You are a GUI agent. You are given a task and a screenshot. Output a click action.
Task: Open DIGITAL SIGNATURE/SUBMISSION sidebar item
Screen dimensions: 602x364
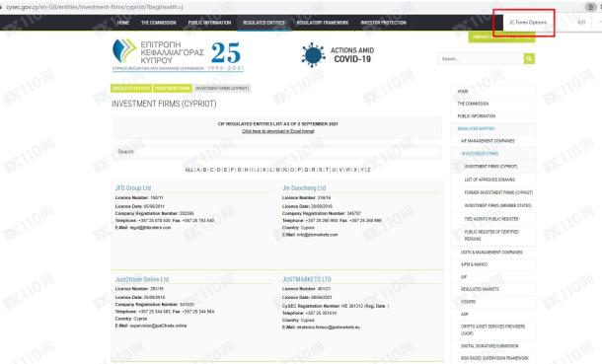click(x=489, y=345)
